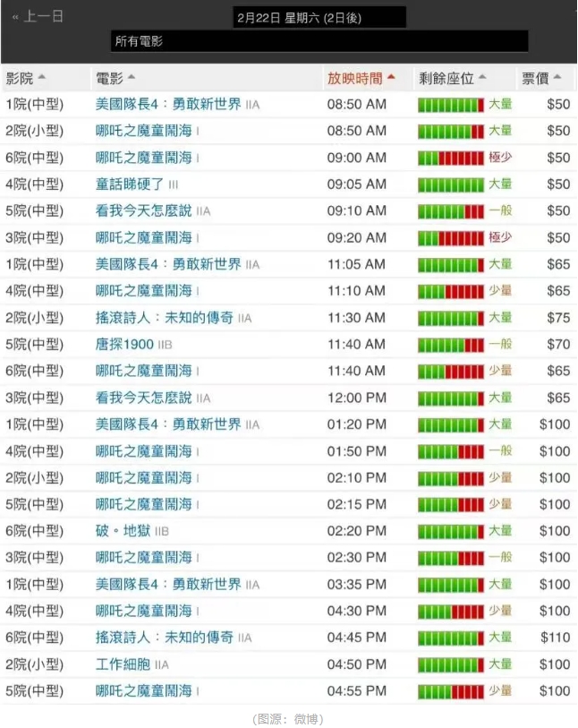Open 哪吒之魔童鬧海 at 02:15 PM showing
This screenshot has width=578, height=728.
[x=144, y=504]
